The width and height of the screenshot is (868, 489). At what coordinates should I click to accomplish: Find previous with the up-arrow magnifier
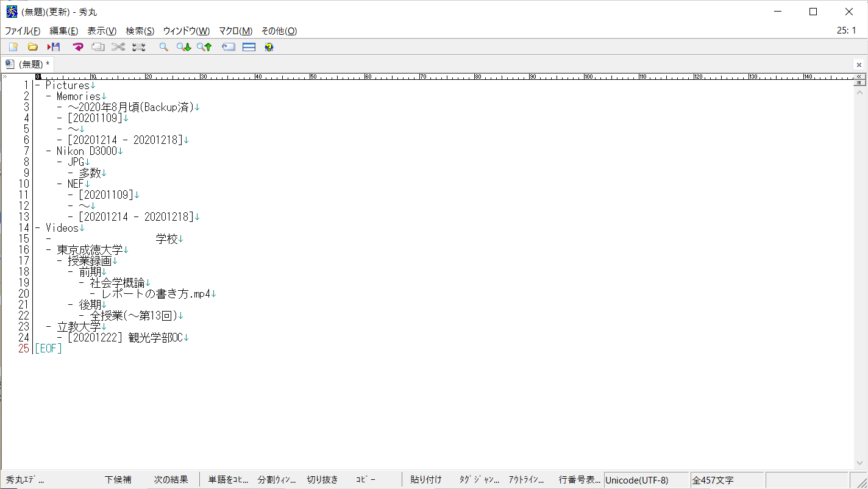(x=204, y=47)
